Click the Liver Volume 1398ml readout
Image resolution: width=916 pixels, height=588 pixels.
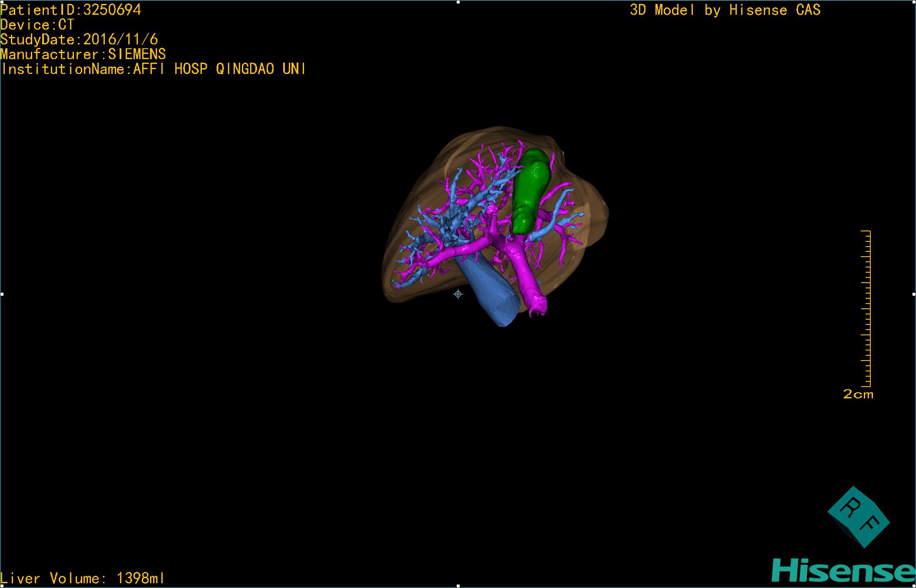pos(82,578)
